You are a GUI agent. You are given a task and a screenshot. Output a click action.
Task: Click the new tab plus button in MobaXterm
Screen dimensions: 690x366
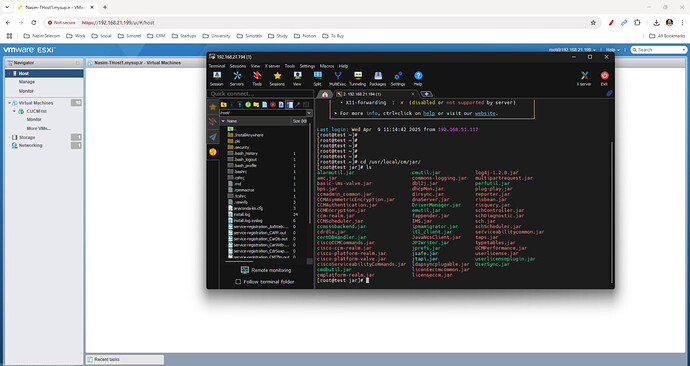pos(426,94)
